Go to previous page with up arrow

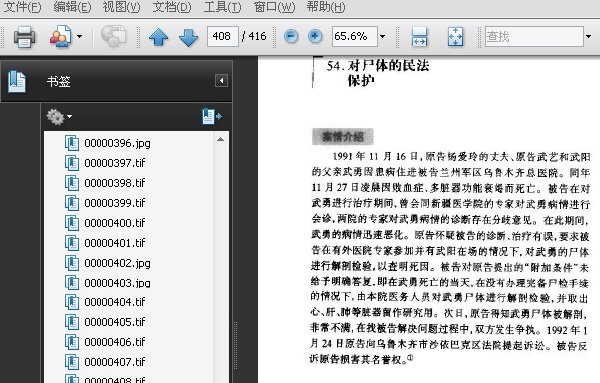[x=158, y=37]
